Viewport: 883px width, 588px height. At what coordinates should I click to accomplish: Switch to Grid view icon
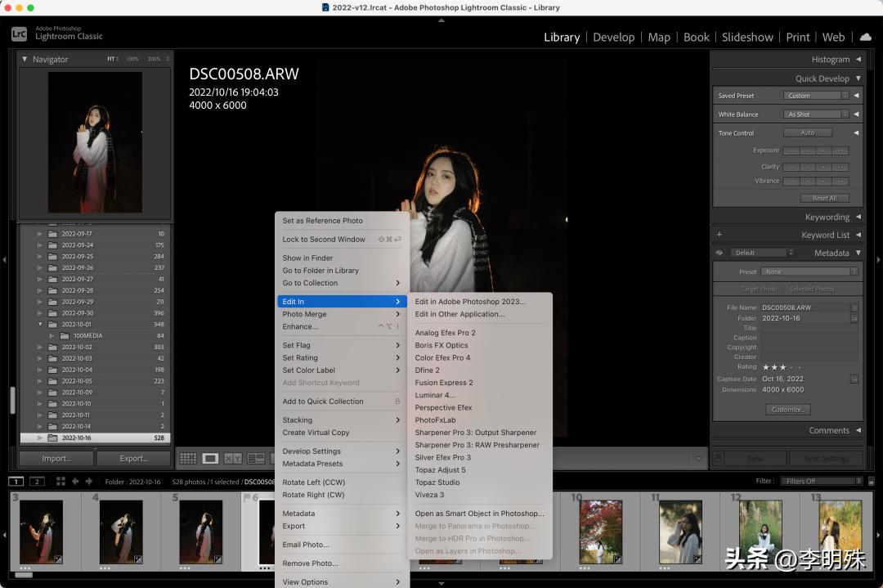click(x=188, y=459)
